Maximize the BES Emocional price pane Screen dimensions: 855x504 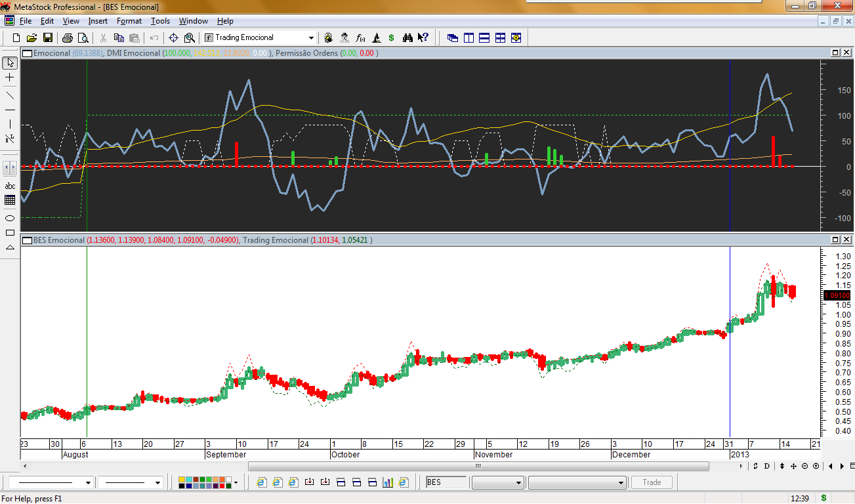tap(835, 240)
